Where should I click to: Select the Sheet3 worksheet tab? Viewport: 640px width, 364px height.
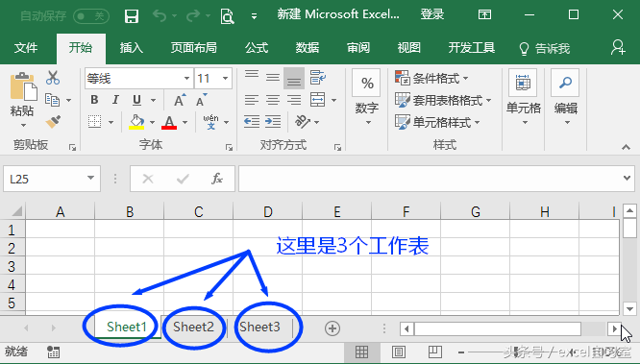[259, 327]
